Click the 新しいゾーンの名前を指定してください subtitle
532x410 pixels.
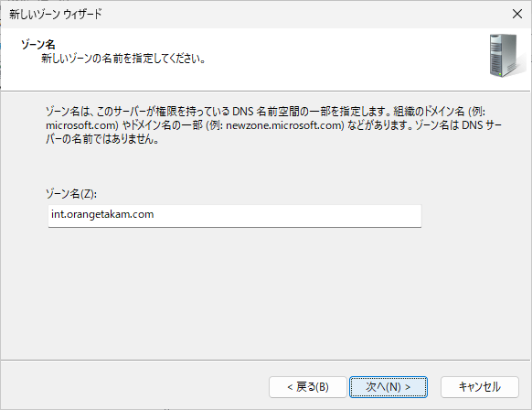(123, 59)
